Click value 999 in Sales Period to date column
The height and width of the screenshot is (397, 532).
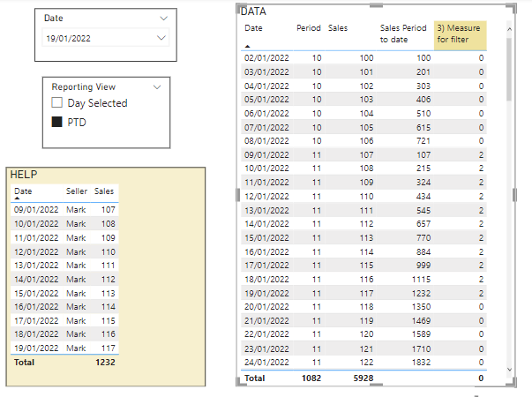(423, 266)
